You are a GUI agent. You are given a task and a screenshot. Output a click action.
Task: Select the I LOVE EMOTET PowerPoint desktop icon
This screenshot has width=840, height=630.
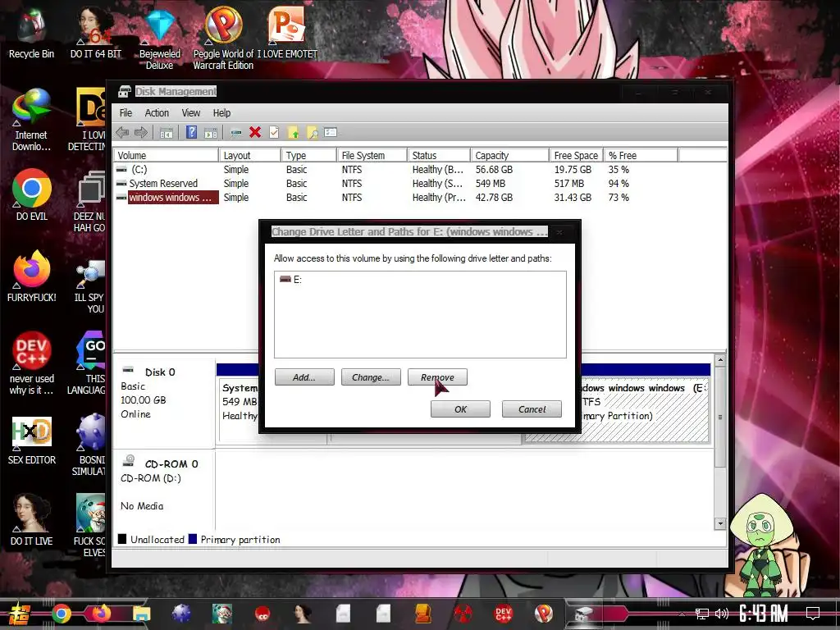click(287, 34)
